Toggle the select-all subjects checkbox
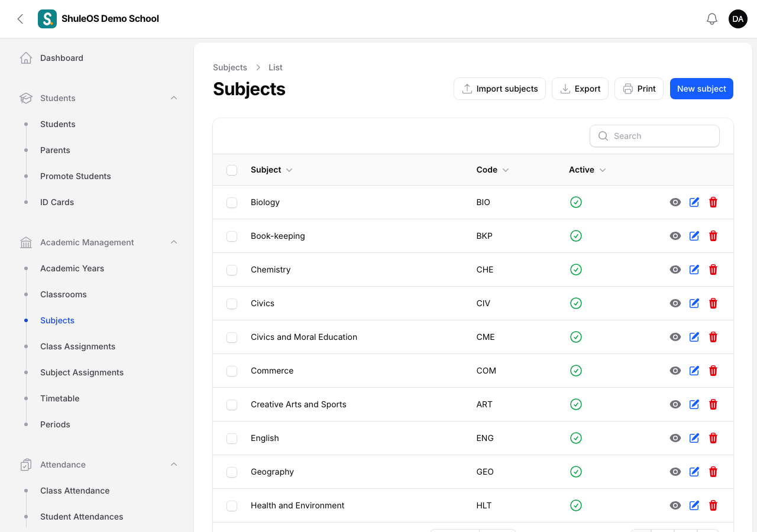Image resolution: width=757 pixels, height=532 pixels. point(232,170)
